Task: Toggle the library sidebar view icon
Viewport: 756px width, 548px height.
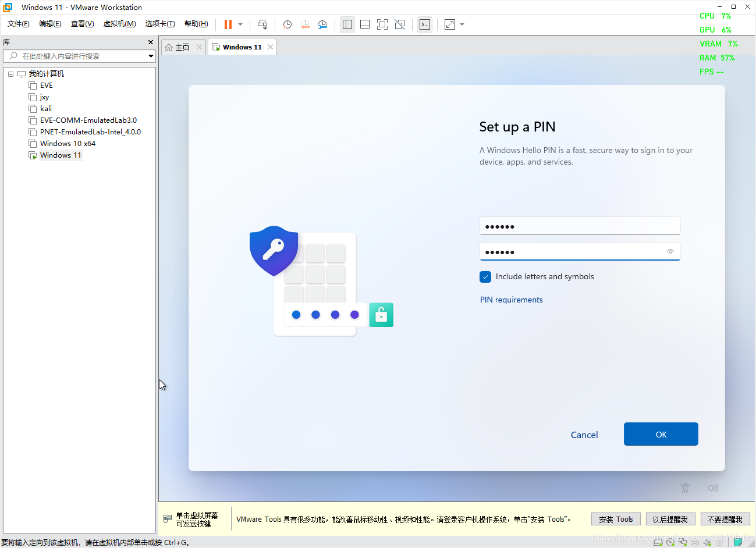Action: pyautogui.click(x=347, y=24)
